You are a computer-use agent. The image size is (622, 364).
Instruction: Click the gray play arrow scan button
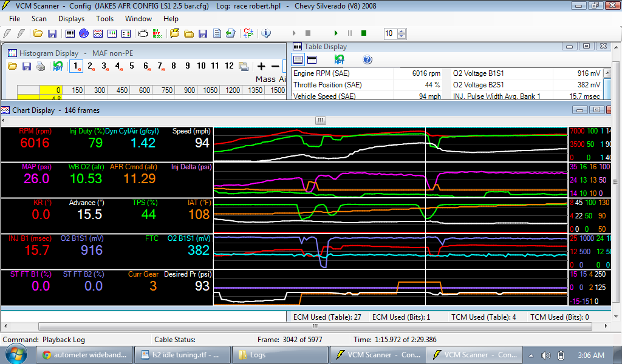[x=294, y=33]
